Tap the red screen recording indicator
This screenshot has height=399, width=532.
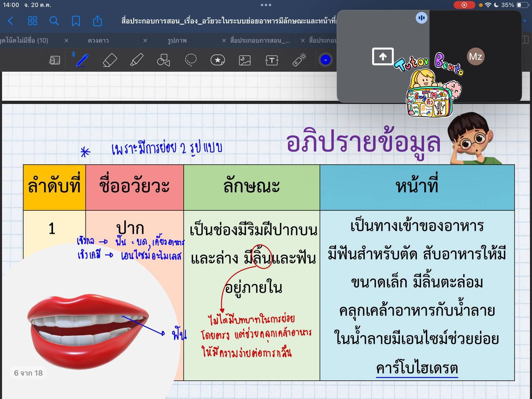(464, 5)
